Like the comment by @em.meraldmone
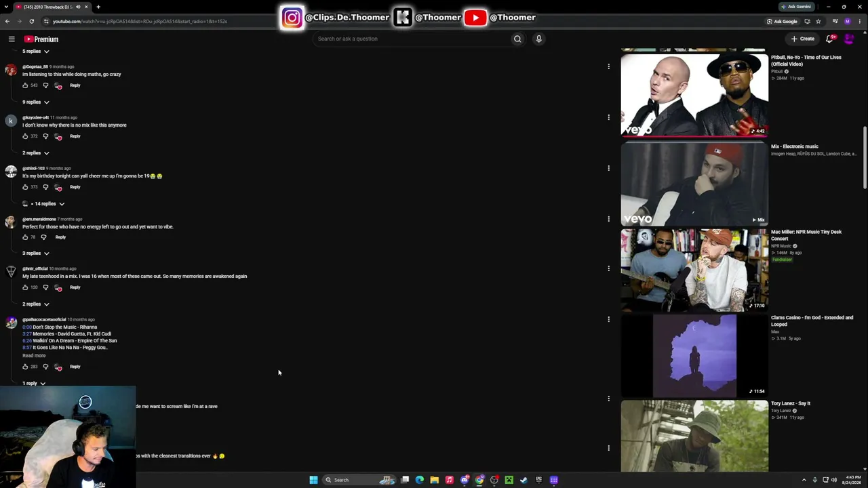The image size is (868, 488). pos(25,237)
